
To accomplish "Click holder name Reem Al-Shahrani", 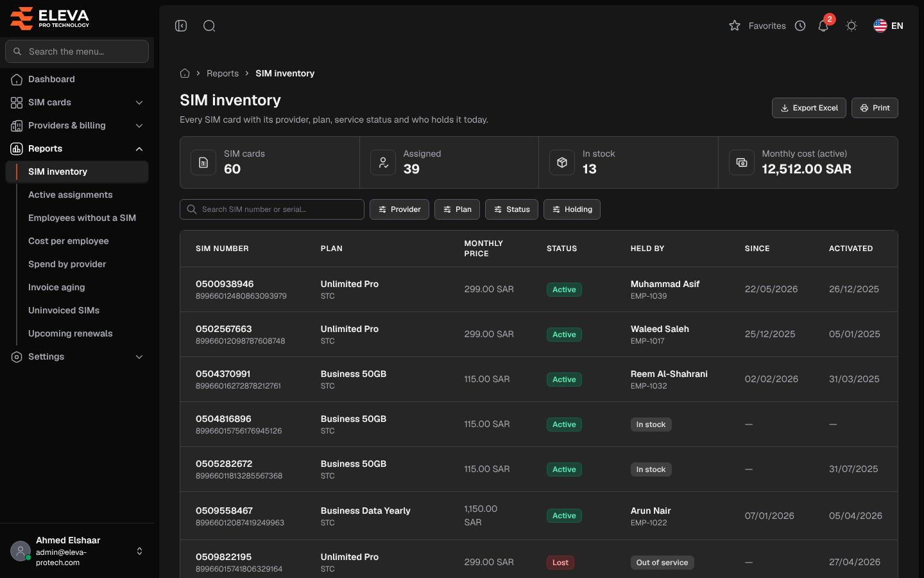I will (669, 374).
